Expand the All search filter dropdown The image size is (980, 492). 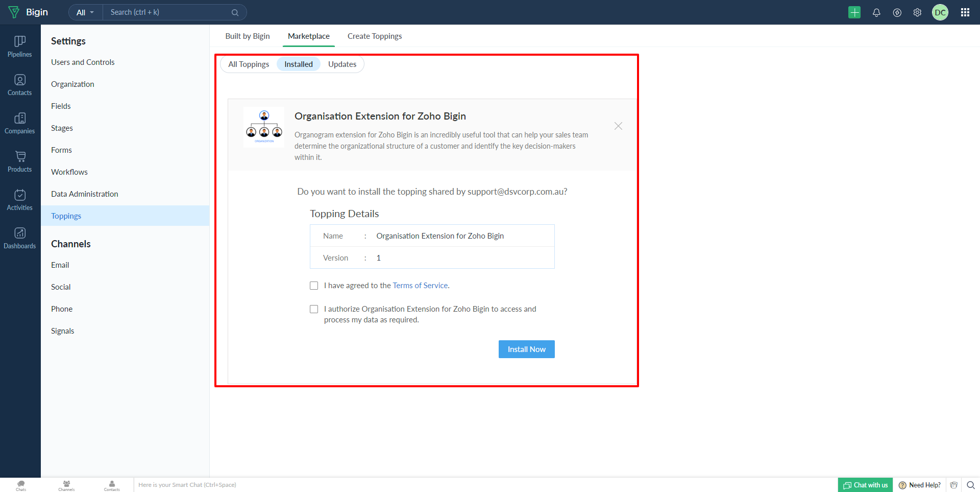[x=85, y=12]
